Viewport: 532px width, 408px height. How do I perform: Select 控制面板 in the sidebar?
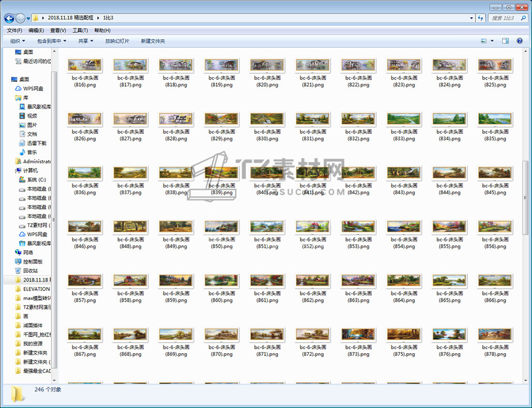[x=32, y=261]
